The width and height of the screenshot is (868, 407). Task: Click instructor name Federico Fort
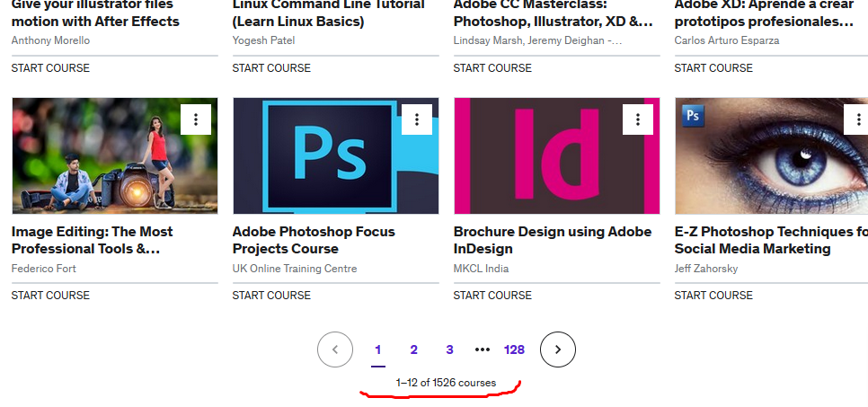point(44,269)
